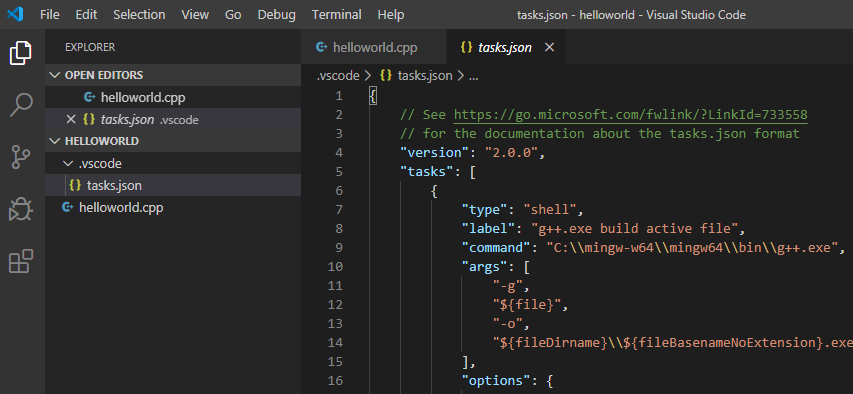
Task: Click "g++.exe build active file" string
Action: 634,229
